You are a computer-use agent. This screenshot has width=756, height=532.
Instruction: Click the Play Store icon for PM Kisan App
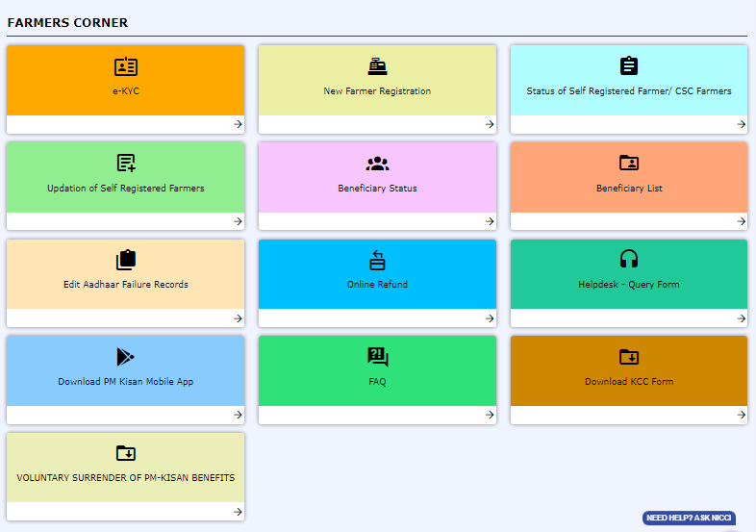click(x=126, y=357)
